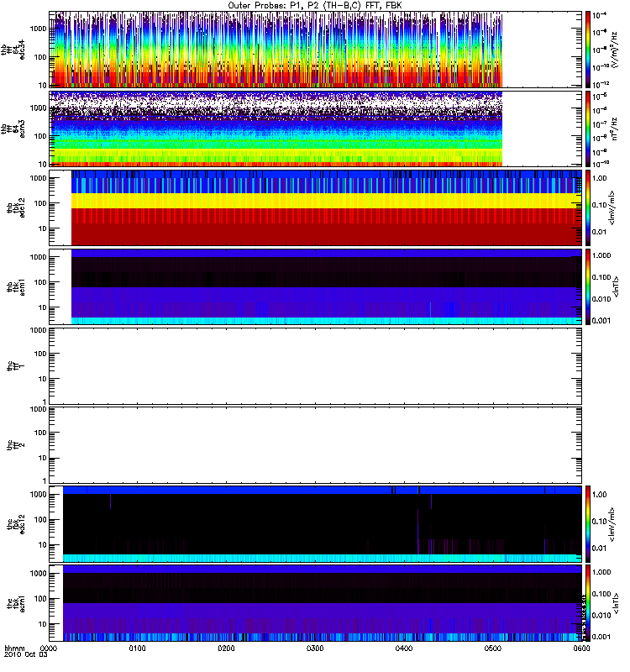Click the thc fbk scm1 filter bank panel

(x=315, y=603)
